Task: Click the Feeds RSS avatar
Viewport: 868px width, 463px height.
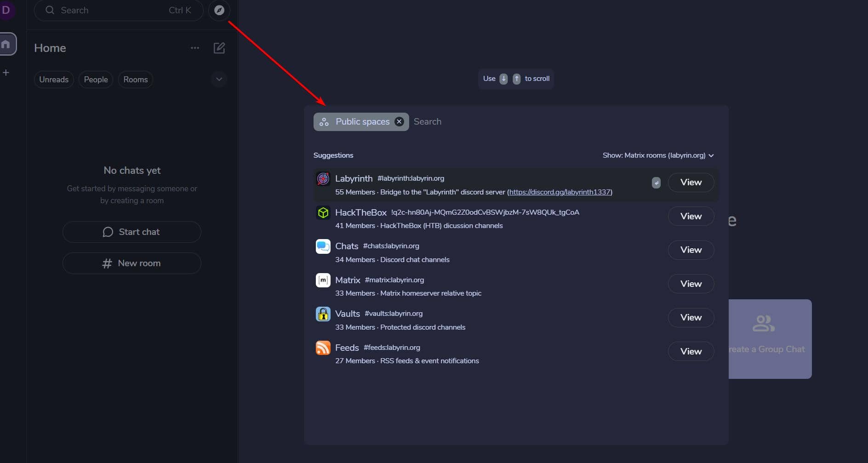Action: tap(323, 348)
